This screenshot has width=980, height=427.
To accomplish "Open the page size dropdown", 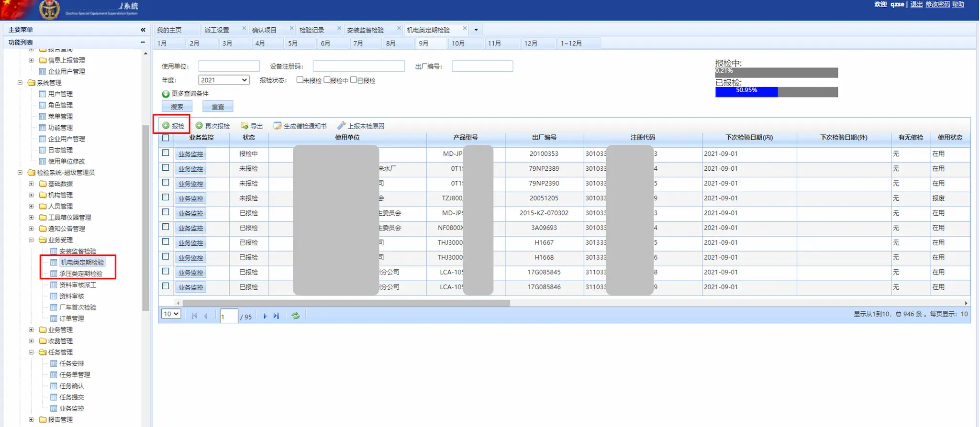I will [x=171, y=314].
